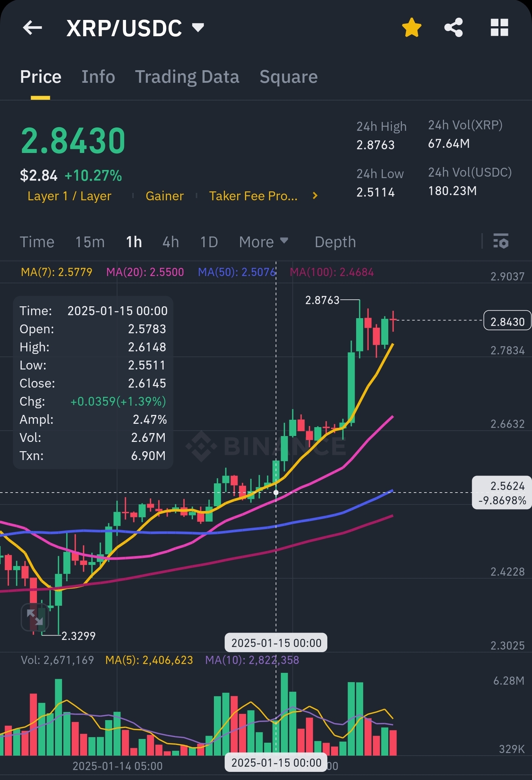The image size is (532, 780).
Task: Open the four-square grid menu icon
Action: click(499, 28)
